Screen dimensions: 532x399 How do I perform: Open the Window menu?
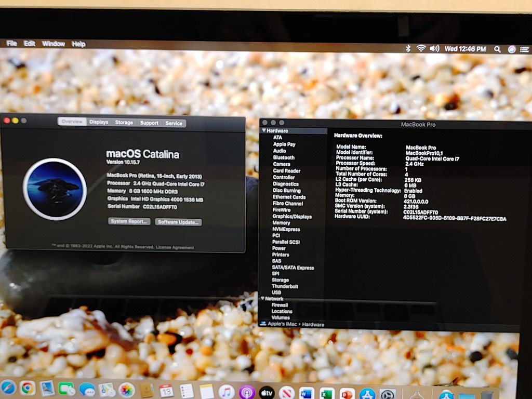click(54, 44)
